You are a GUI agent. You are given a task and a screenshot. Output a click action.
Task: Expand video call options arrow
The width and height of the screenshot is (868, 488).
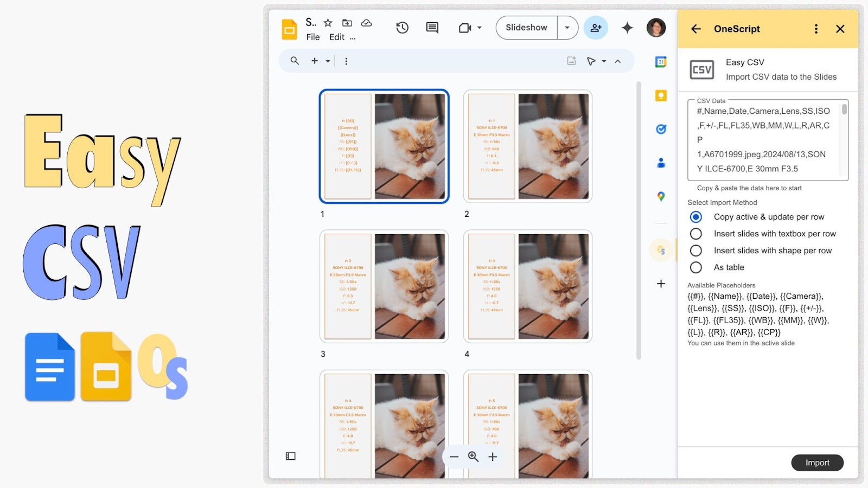480,28
